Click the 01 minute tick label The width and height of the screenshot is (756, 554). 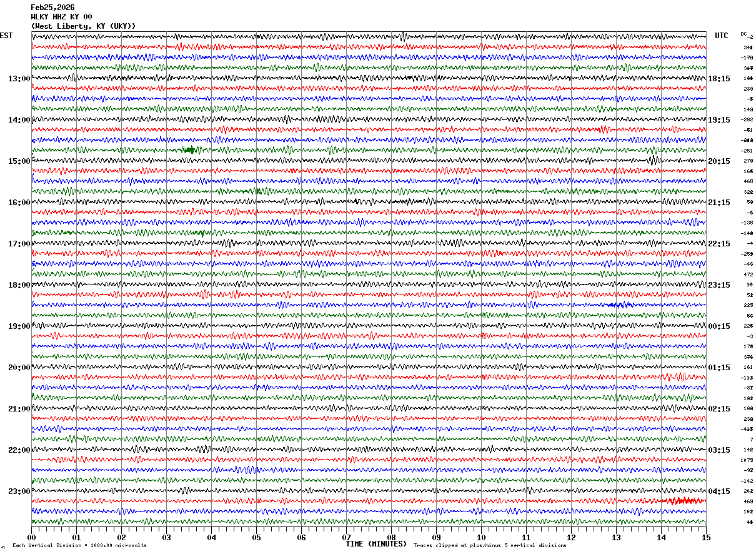76,537
